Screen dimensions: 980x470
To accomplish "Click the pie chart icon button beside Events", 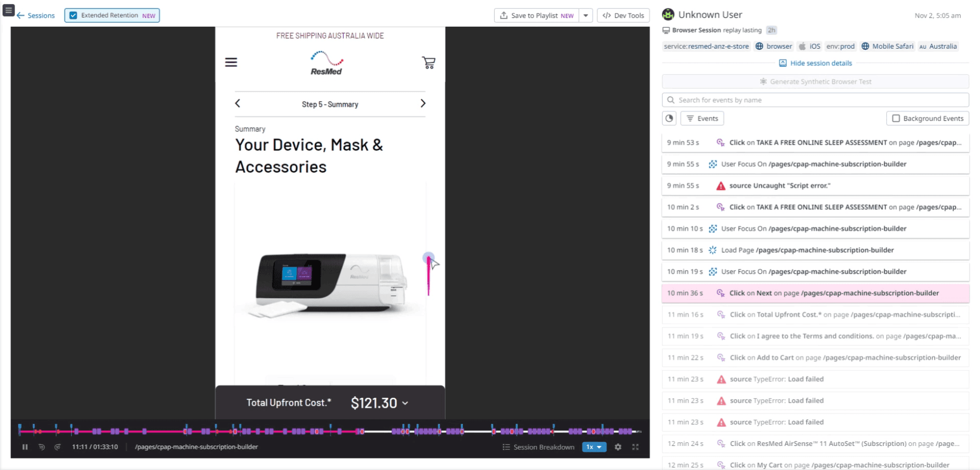I will tap(669, 118).
